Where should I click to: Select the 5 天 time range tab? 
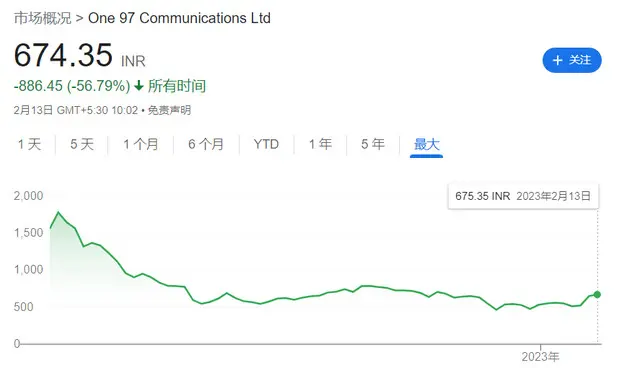[x=82, y=144]
